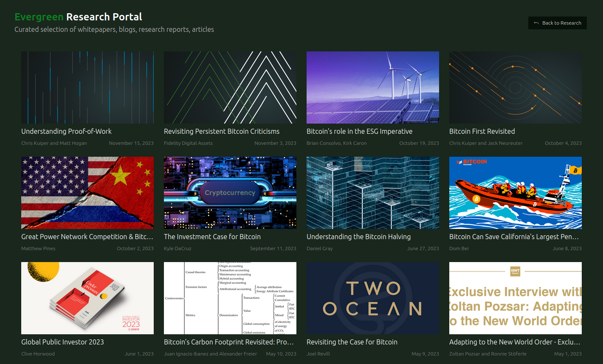Image resolution: width=603 pixels, height=364 pixels.
Task: Click the June 1, 2023 date
Action: tap(139, 354)
